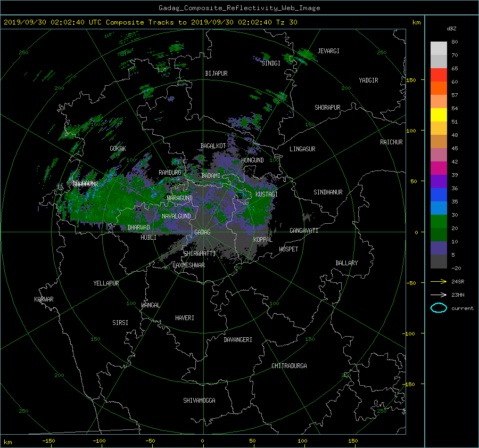Click the GANGAVATI city label

(304, 231)
